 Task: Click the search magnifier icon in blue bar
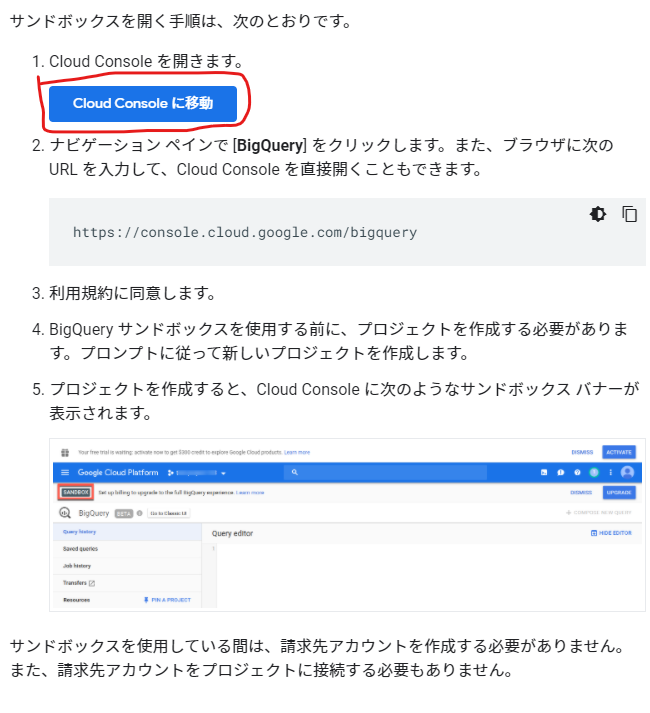tap(295, 472)
